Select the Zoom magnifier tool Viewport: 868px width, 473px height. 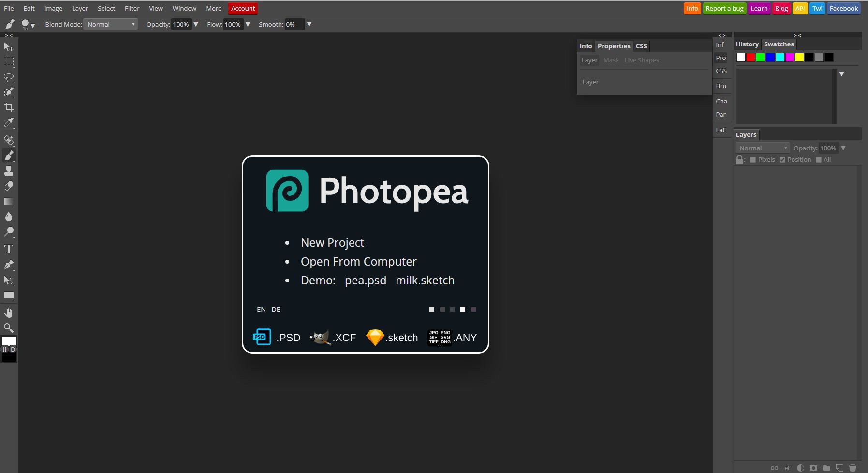pos(9,328)
